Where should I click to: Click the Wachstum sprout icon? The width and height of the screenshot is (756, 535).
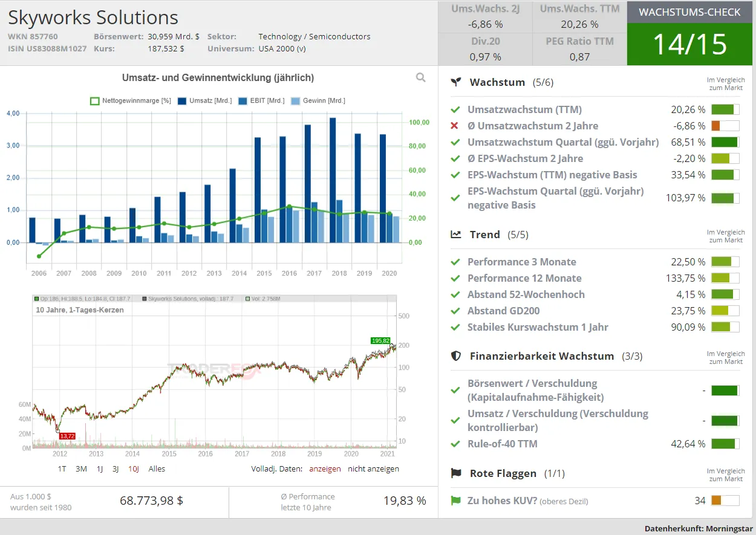pyautogui.click(x=456, y=82)
